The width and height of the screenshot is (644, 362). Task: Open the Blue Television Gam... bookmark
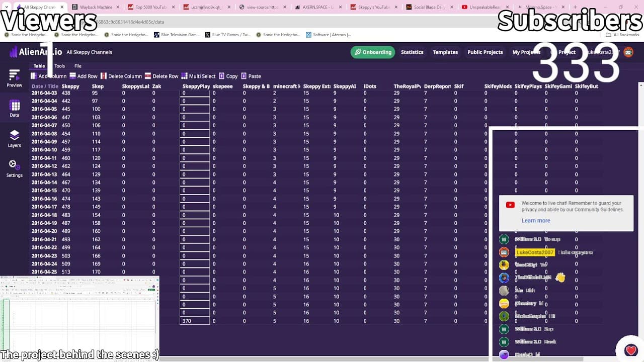click(176, 35)
